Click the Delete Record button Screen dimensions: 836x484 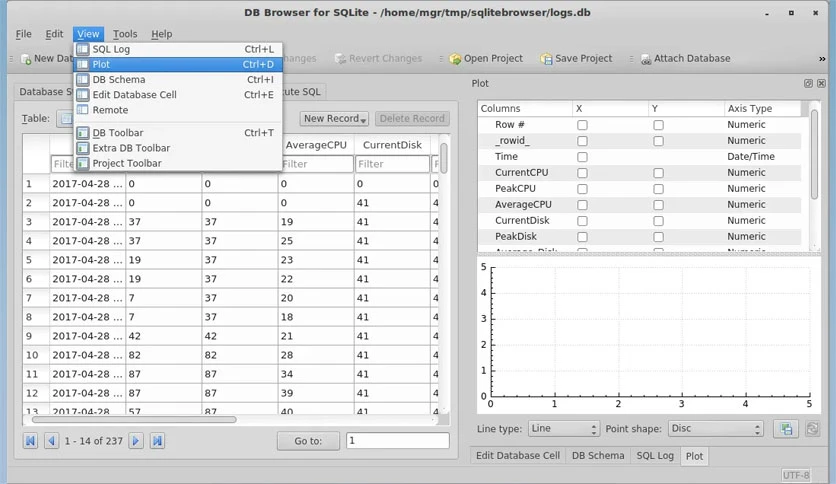[412, 118]
